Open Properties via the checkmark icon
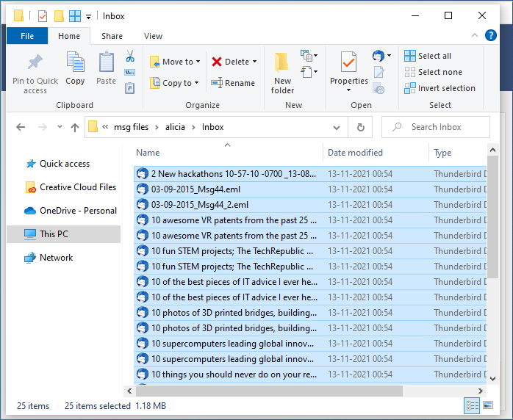The height and width of the screenshot is (420, 513). [348, 63]
